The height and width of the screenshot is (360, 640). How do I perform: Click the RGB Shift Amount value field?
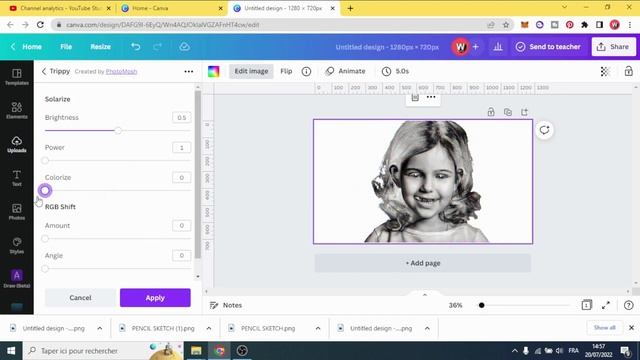(x=182, y=225)
